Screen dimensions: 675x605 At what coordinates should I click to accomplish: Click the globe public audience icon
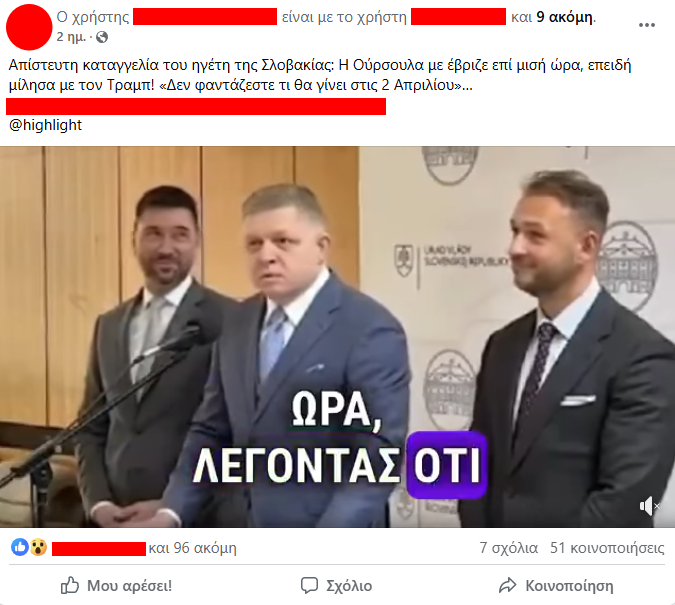102,37
